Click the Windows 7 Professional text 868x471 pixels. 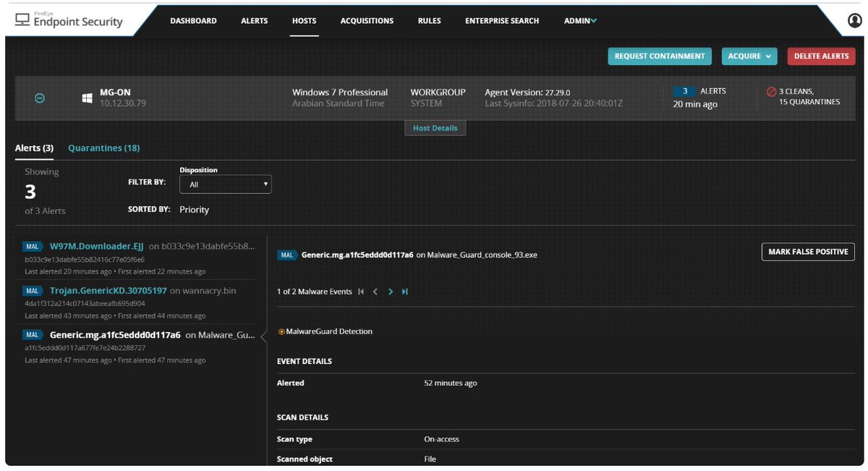(x=340, y=93)
